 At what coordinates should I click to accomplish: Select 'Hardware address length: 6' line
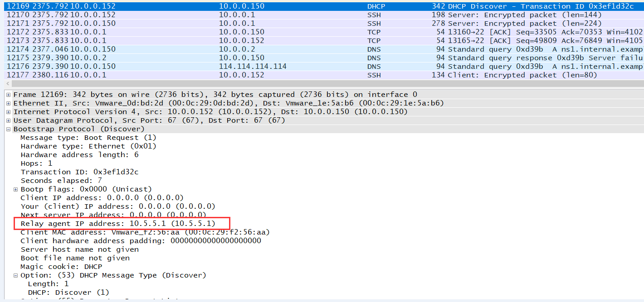click(79, 155)
